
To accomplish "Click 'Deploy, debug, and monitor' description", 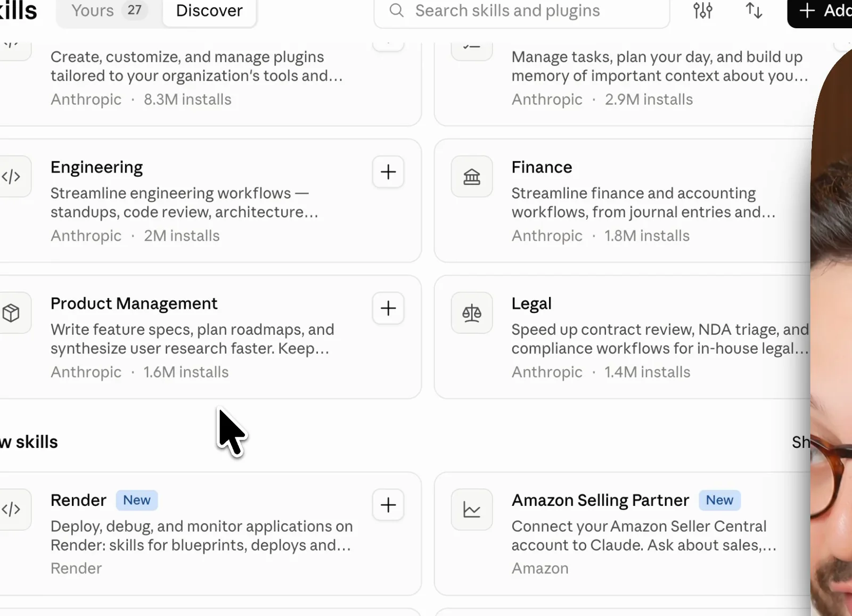I will (201, 536).
